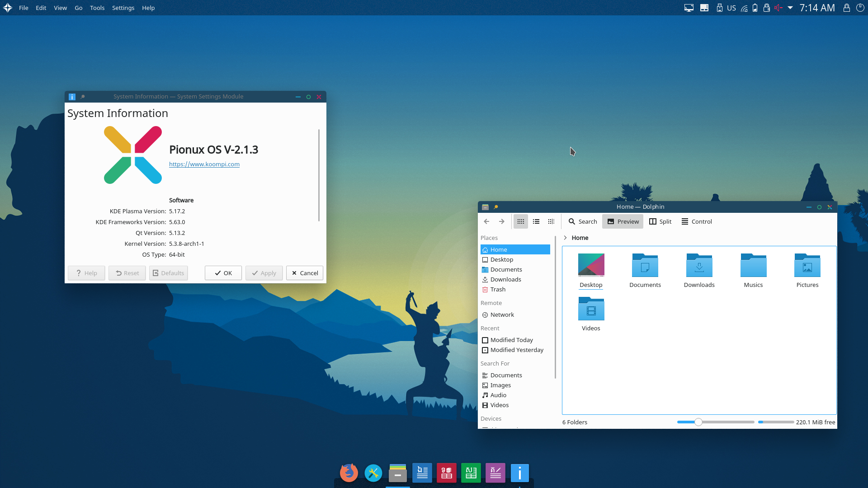
Task: Go back in Dolphin navigation
Action: click(x=486, y=221)
